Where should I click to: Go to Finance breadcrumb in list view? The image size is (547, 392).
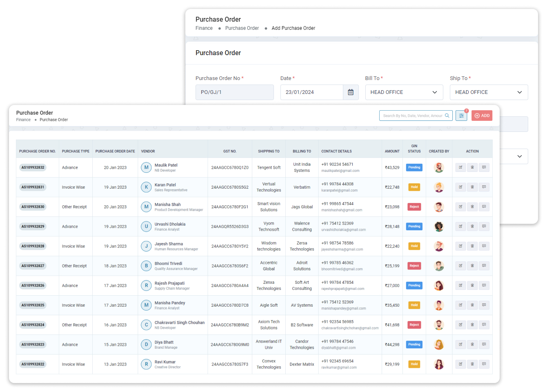click(23, 120)
